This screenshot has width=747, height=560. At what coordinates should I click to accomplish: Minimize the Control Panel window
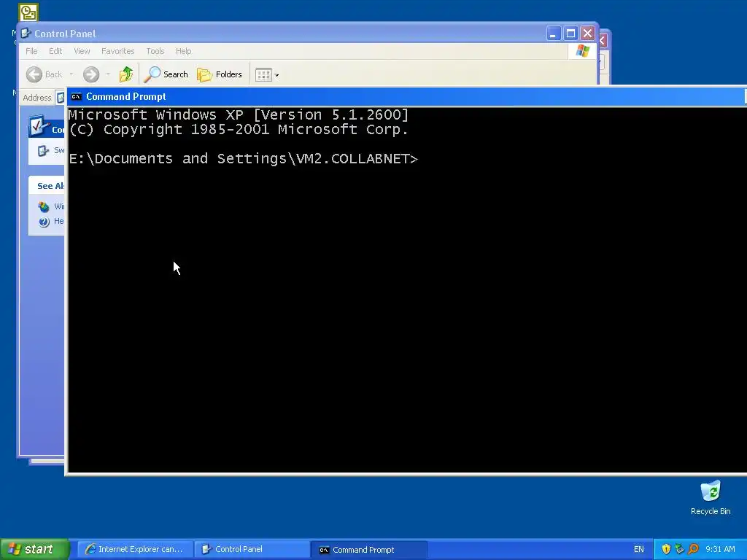[x=553, y=34]
